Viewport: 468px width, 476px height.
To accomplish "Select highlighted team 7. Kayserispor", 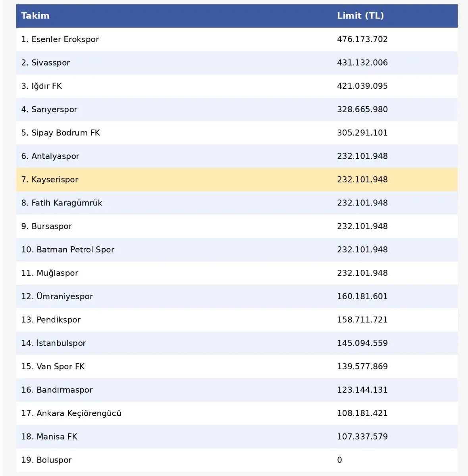I will [x=50, y=180].
